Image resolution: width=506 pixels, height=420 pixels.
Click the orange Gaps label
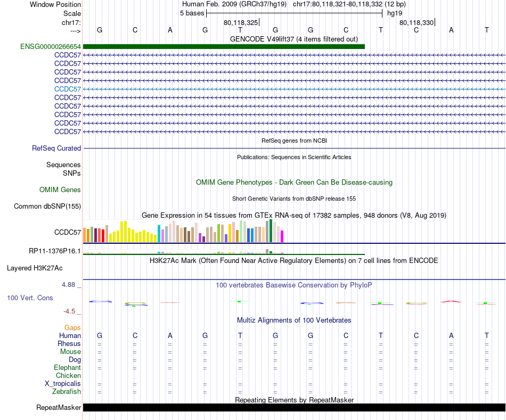pos(72,328)
